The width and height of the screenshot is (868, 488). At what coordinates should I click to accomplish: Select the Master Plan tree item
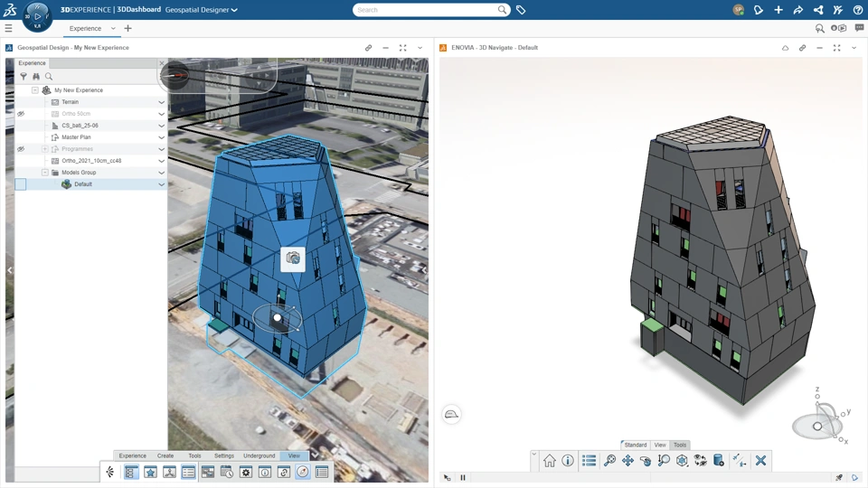click(76, 137)
